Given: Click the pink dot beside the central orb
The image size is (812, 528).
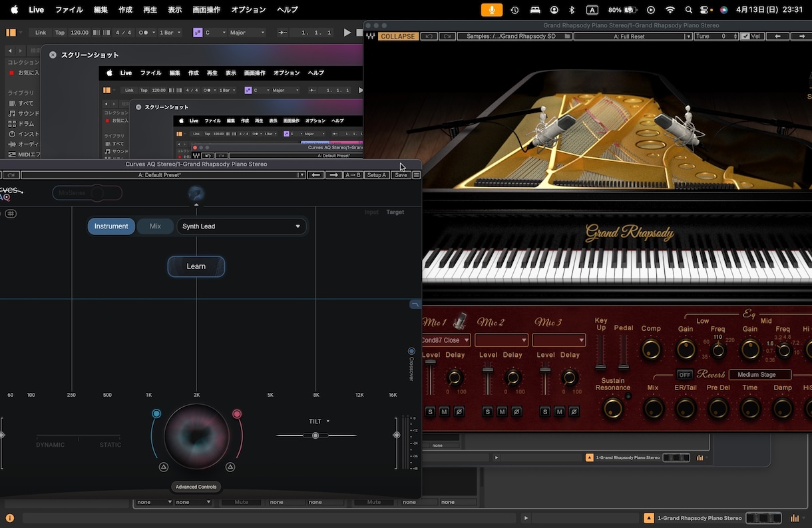Looking at the screenshot, I should point(236,413).
